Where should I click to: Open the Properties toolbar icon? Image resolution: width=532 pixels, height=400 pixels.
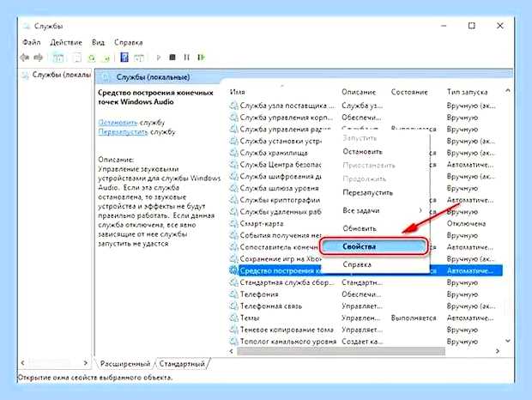77,58
